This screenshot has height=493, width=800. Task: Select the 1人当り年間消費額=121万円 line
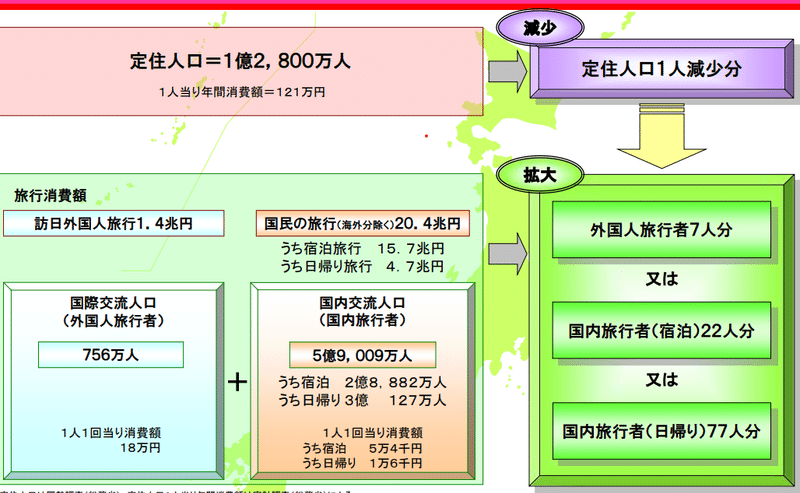coord(242,92)
